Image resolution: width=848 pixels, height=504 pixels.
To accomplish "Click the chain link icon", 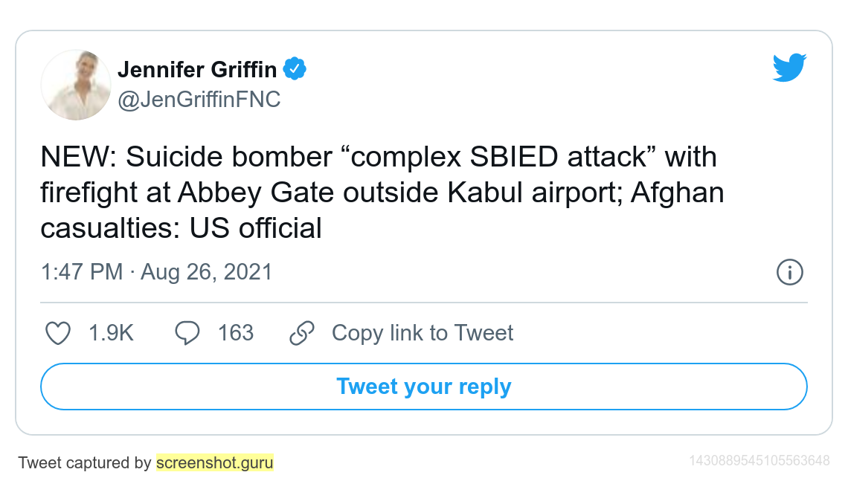I will [x=302, y=333].
